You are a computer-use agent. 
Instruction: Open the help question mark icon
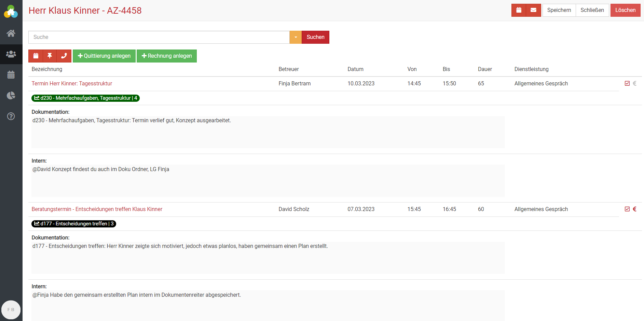pyautogui.click(x=11, y=116)
